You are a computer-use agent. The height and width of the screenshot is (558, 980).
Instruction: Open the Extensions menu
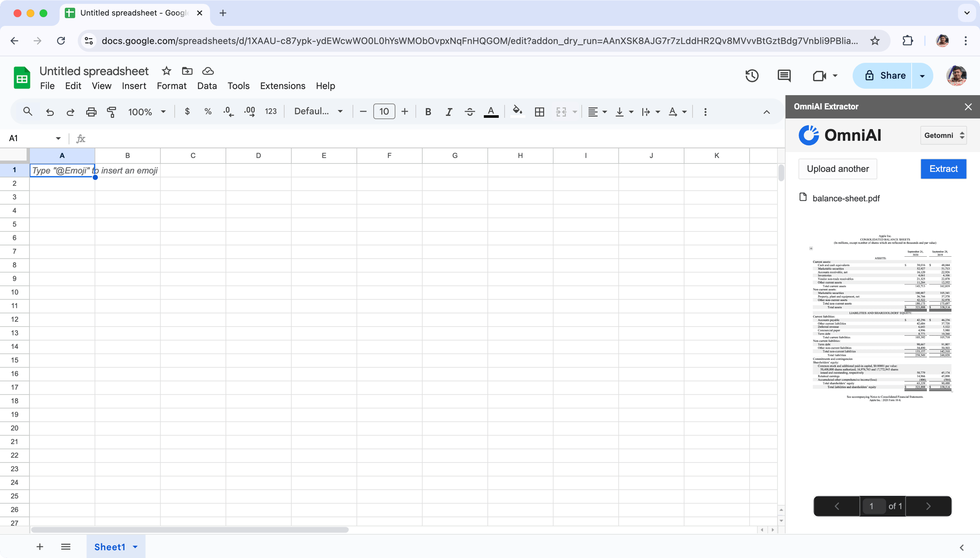(282, 85)
